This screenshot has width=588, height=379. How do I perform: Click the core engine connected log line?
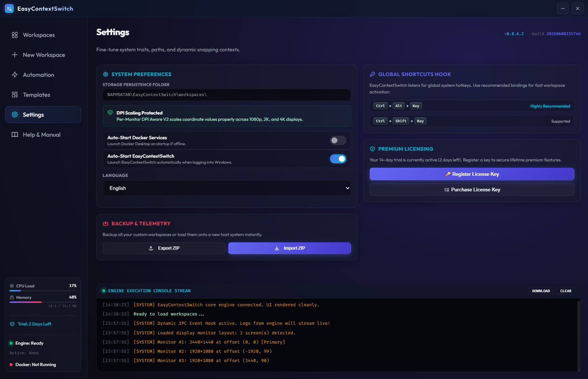coord(226,305)
